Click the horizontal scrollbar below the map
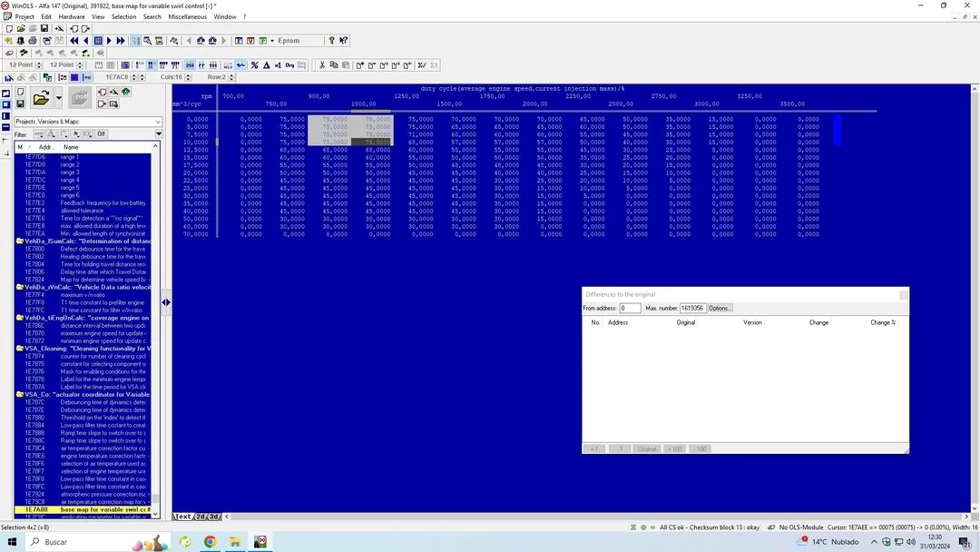 [x=596, y=517]
